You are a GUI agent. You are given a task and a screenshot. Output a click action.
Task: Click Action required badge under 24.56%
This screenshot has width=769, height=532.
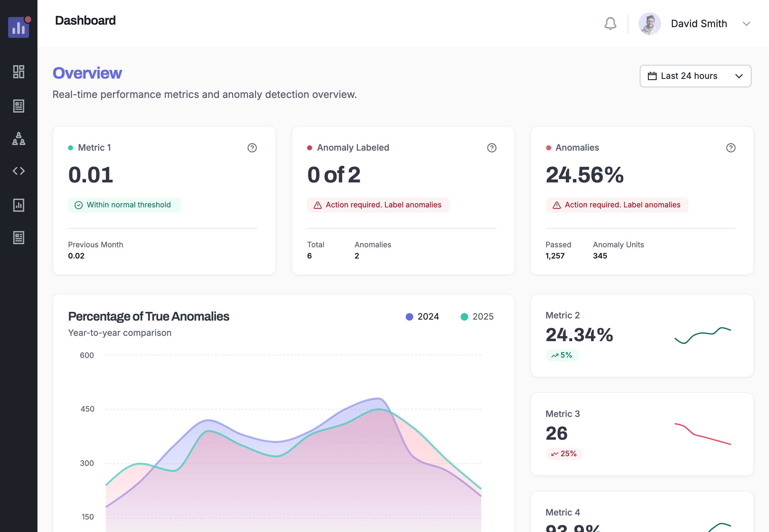[617, 205]
